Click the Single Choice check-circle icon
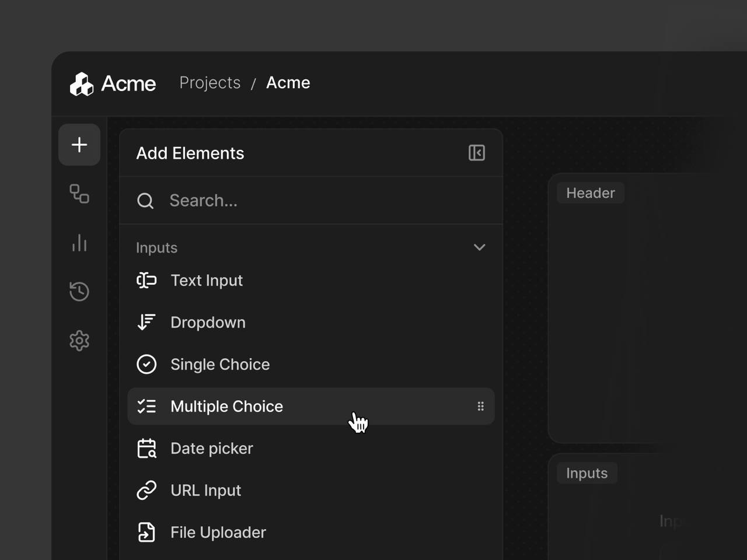This screenshot has width=747, height=560. (x=146, y=364)
